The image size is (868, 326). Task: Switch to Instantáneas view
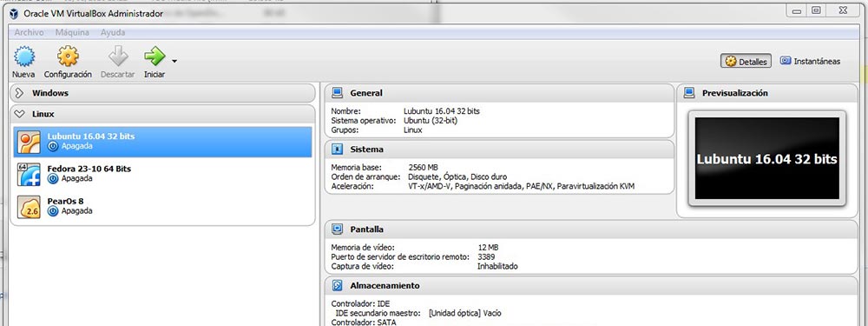tap(811, 62)
